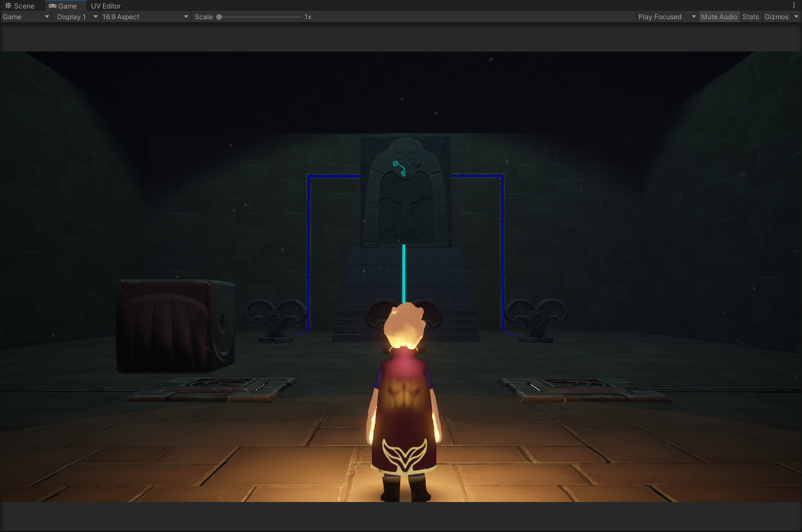This screenshot has height=532, width=802.
Task: Open the 16:9 Aspect ratio dropdown
Action: coord(145,17)
